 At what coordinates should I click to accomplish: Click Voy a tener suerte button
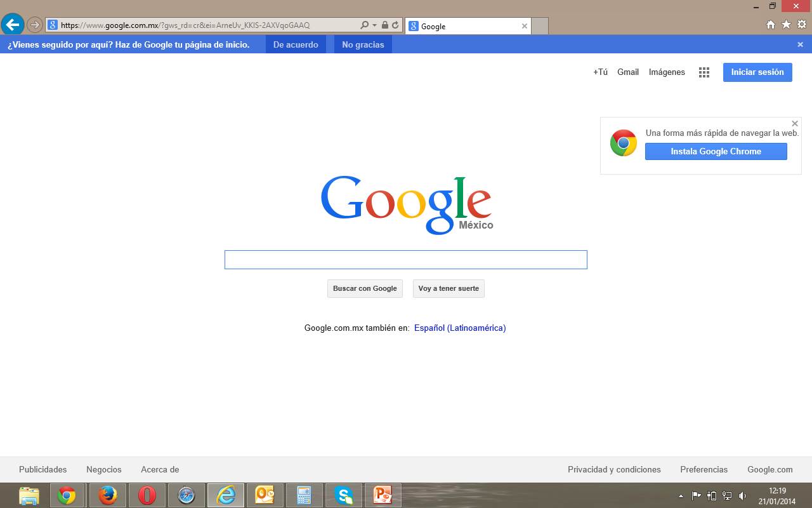point(449,288)
